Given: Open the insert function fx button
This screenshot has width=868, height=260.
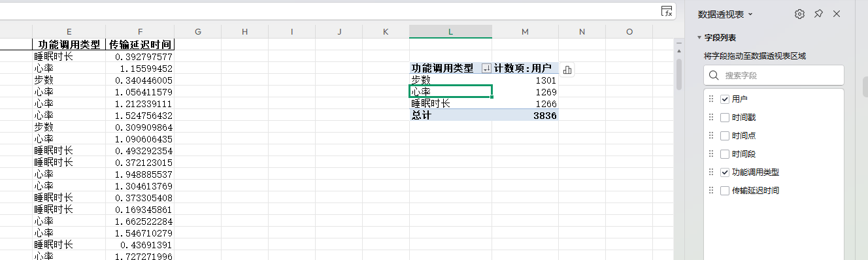Looking at the screenshot, I should 666,11.
